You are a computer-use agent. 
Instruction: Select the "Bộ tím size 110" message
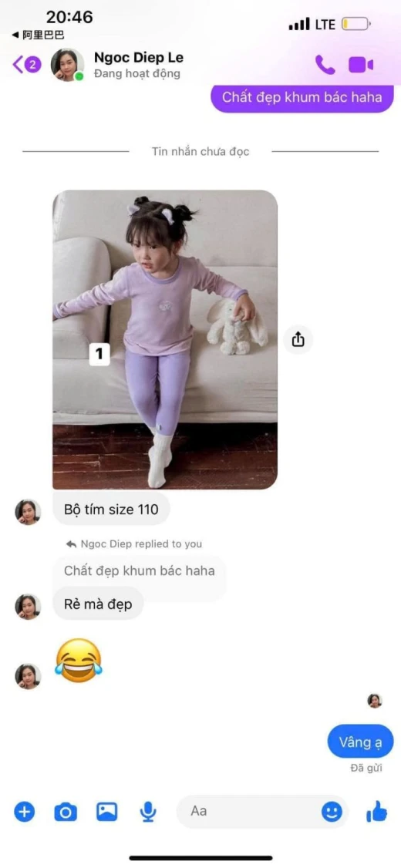pyautogui.click(x=111, y=509)
